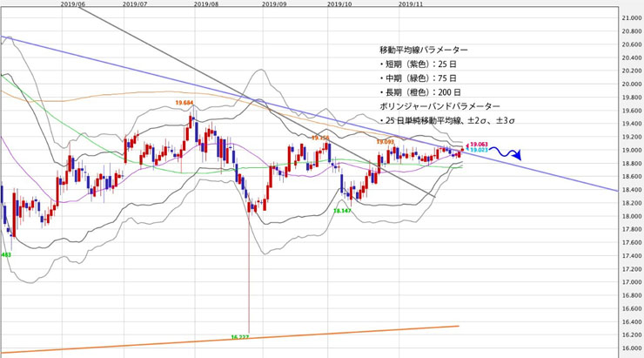Click the 19.000 price axis label
The image size is (644, 358).
[632, 150]
